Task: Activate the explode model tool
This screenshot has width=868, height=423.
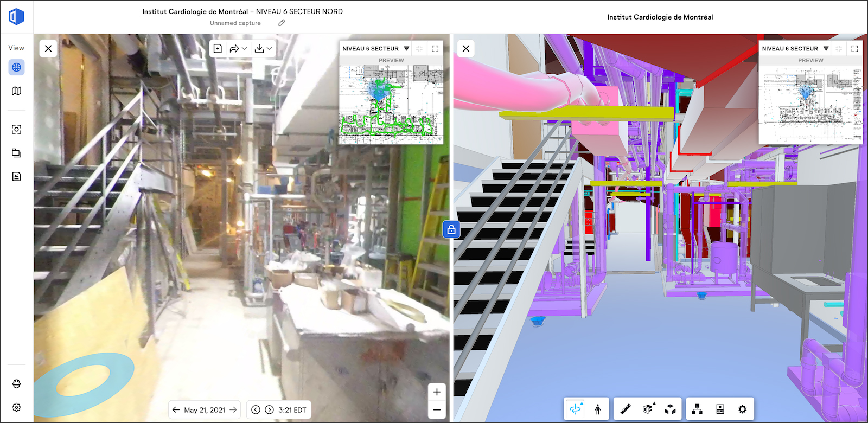Action: tap(671, 409)
